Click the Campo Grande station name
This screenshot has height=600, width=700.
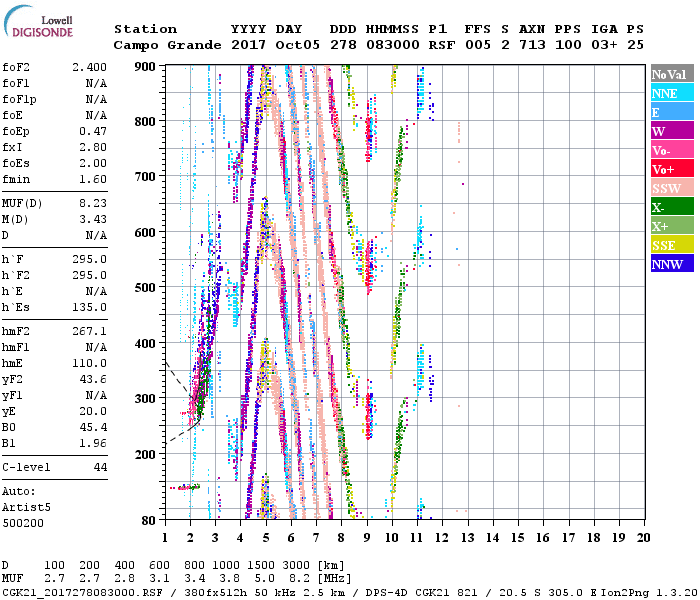coord(167,45)
